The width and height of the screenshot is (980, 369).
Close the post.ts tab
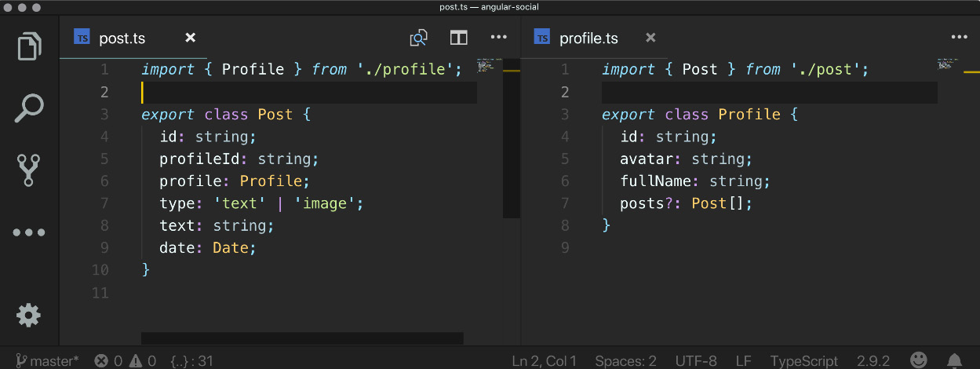point(190,38)
